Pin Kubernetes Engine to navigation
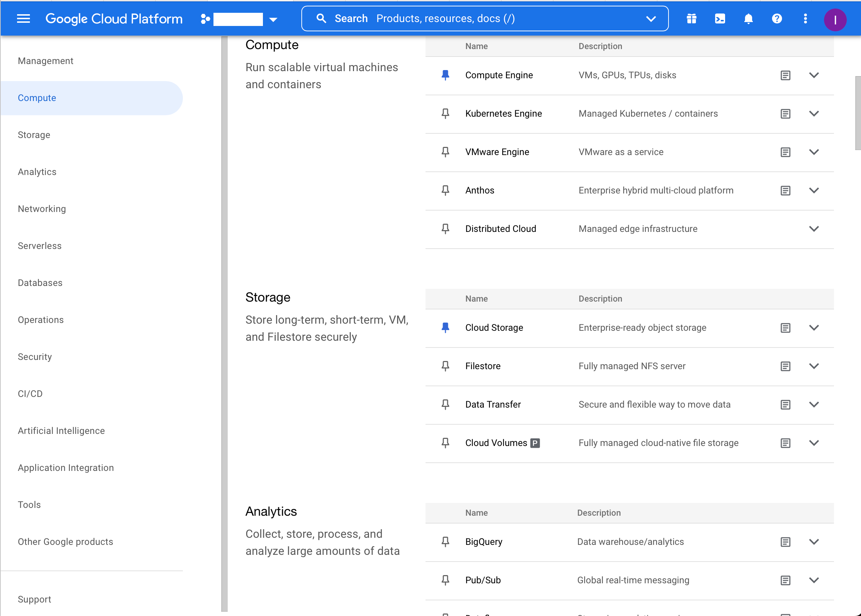Image resolution: width=861 pixels, height=616 pixels. point(445,113)
